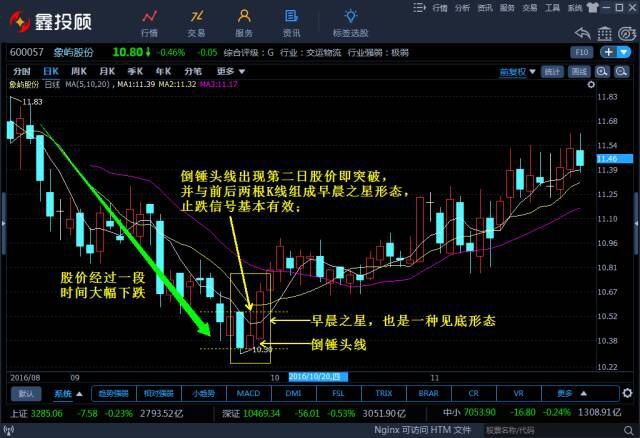Viewport: 640px width, 438px height.
Task: Open the 资讯 menu in top menu bar
Action: point(484,7)
